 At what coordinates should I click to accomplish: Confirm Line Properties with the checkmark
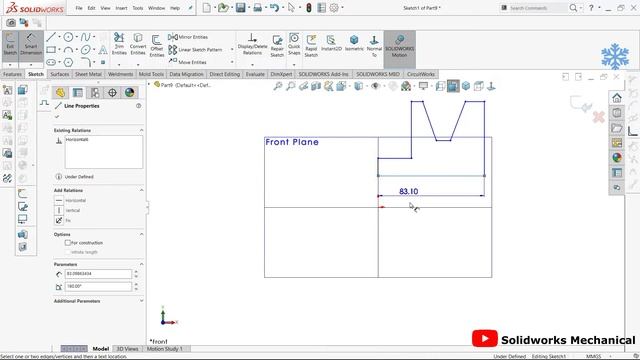(x=57, y=117)
